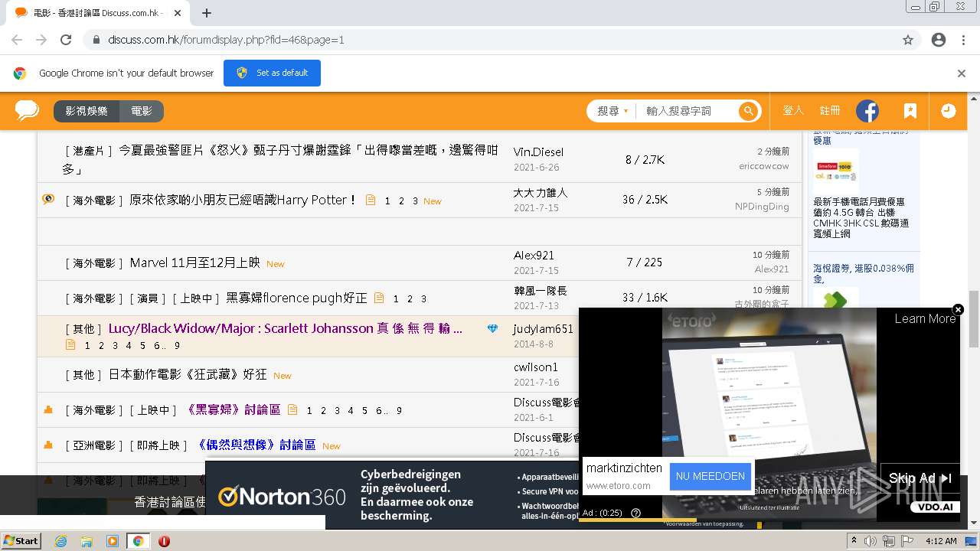
Task: Open the media player taskbar icon
Action: pos(113,541)
